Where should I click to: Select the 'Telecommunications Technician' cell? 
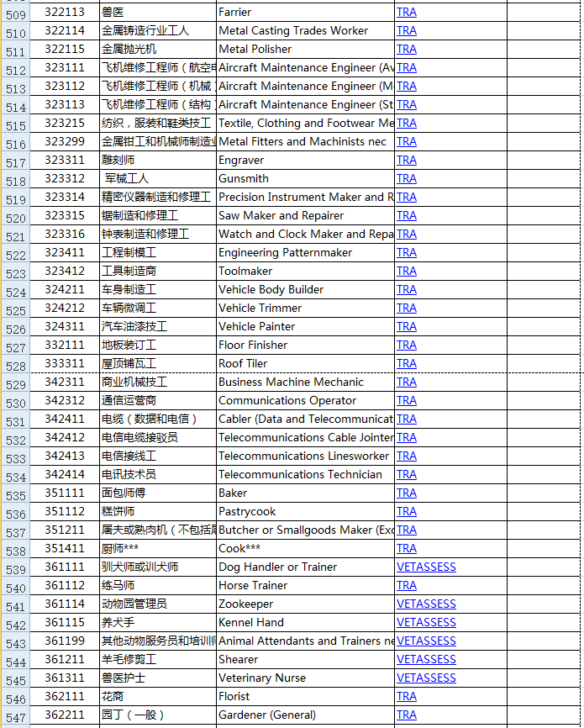(x=306, y=474)
